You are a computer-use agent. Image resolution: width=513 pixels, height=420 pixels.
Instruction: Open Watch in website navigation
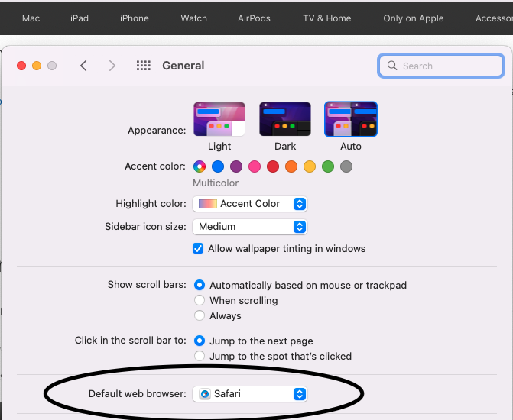click(194, 18)
